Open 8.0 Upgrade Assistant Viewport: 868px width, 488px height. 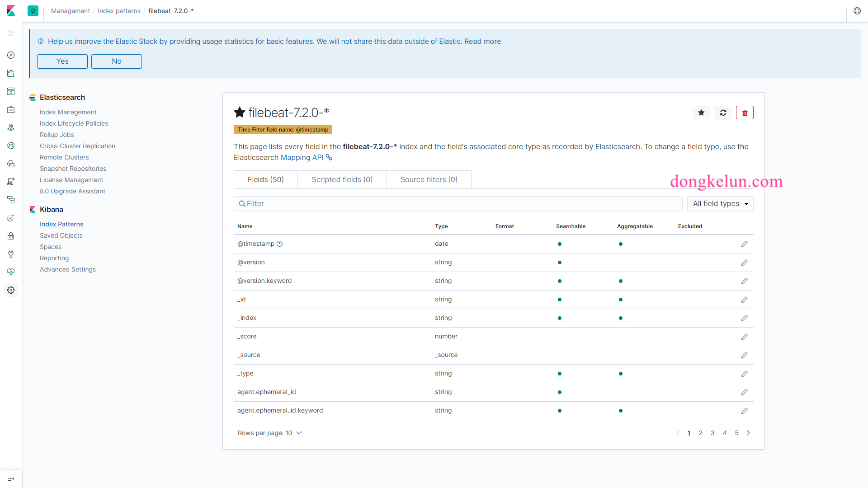(x=72, y=191)
